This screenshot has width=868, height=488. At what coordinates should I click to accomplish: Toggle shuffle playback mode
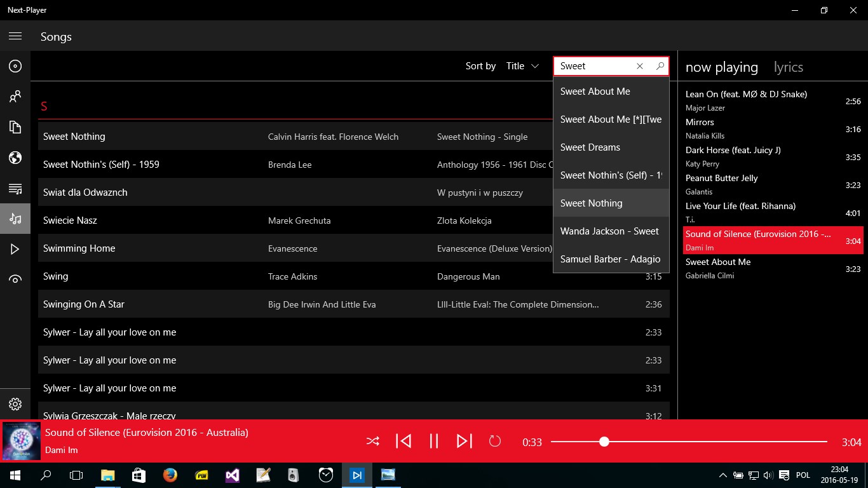(373, 441)
